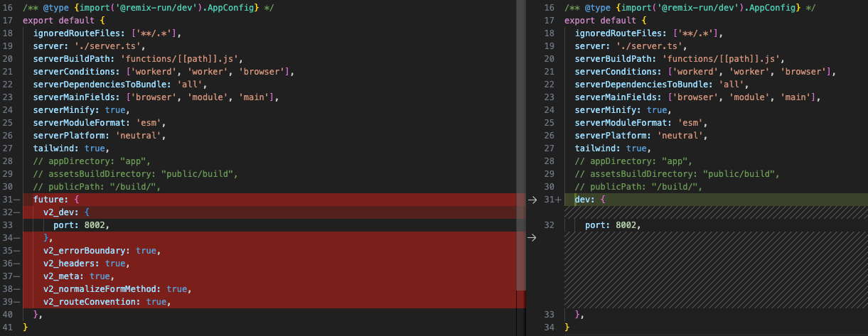Click the appDirectory comment in the left pane
Screen dimensions: 868x336
tap(92, 161)
